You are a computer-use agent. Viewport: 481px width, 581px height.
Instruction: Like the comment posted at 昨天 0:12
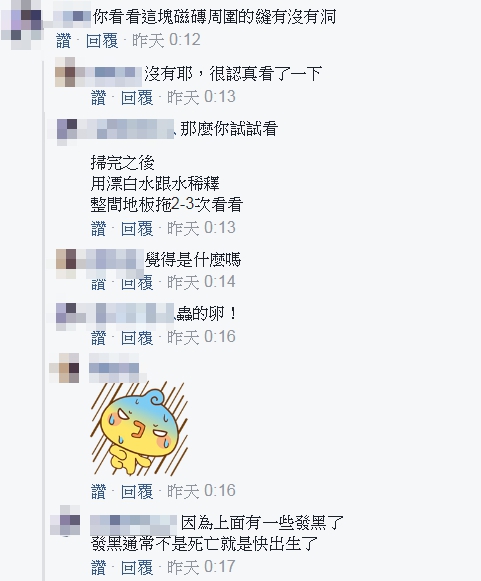click(63, 40)
